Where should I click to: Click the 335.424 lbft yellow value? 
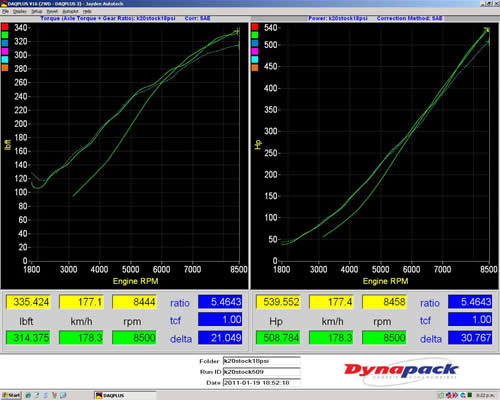coord(28,302)
